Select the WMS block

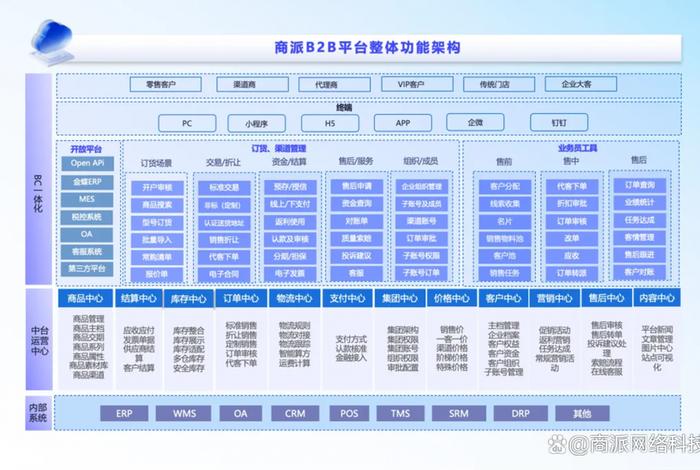pyautogui.click(x=183, y=414)
